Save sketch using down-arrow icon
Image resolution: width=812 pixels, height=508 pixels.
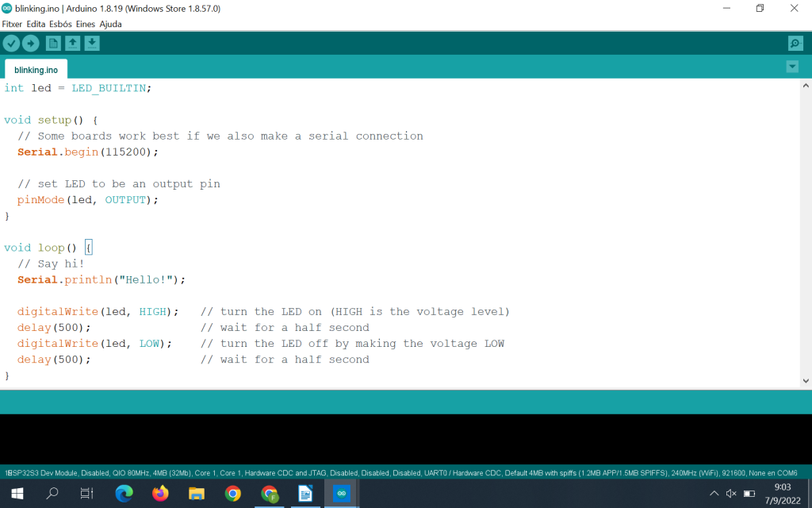coord(92,44)
